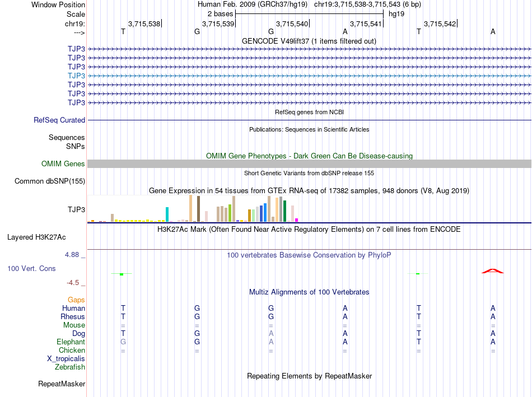Click the magenta bar in GTEx chart
This screenshot has width=532, height=397.
coord(297,220)
